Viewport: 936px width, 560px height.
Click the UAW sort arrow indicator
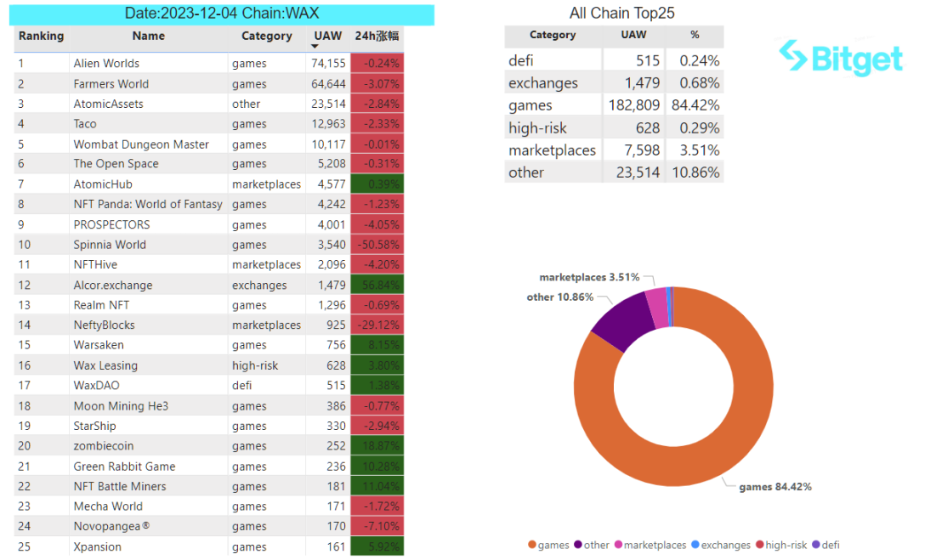click(x=315, y=47)
